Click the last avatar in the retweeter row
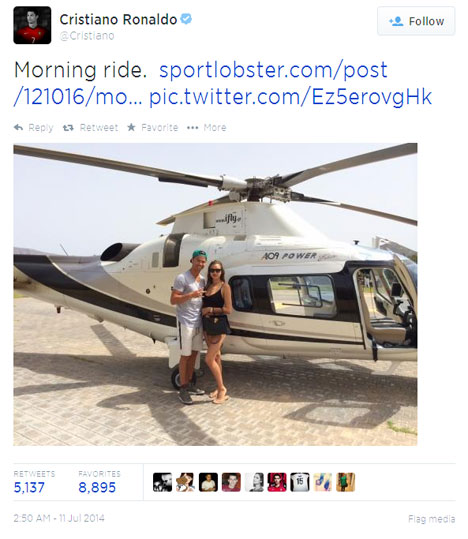Image resolution: width=468 pixels, height=539 pixels. [346, 482]
